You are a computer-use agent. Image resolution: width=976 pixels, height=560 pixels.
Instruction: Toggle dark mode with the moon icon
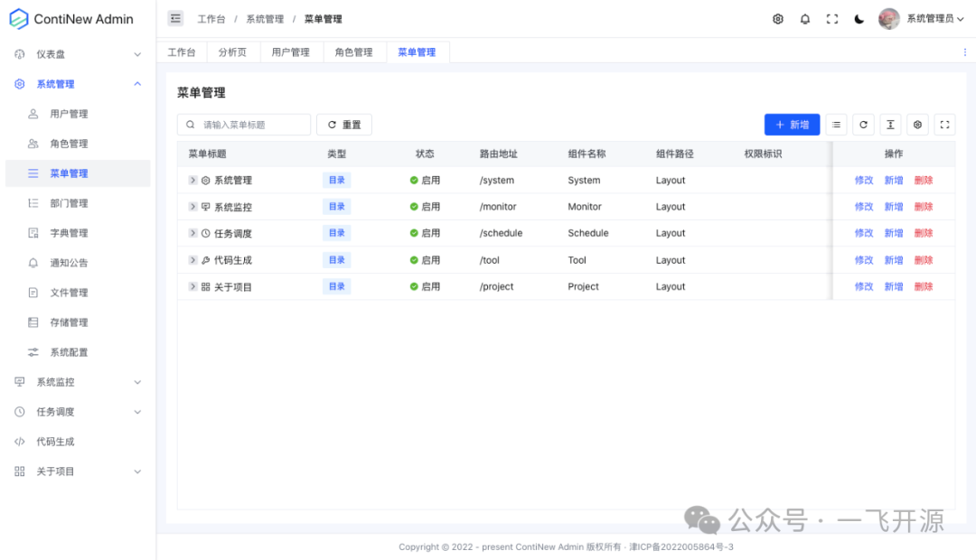(x=858, y=18)
